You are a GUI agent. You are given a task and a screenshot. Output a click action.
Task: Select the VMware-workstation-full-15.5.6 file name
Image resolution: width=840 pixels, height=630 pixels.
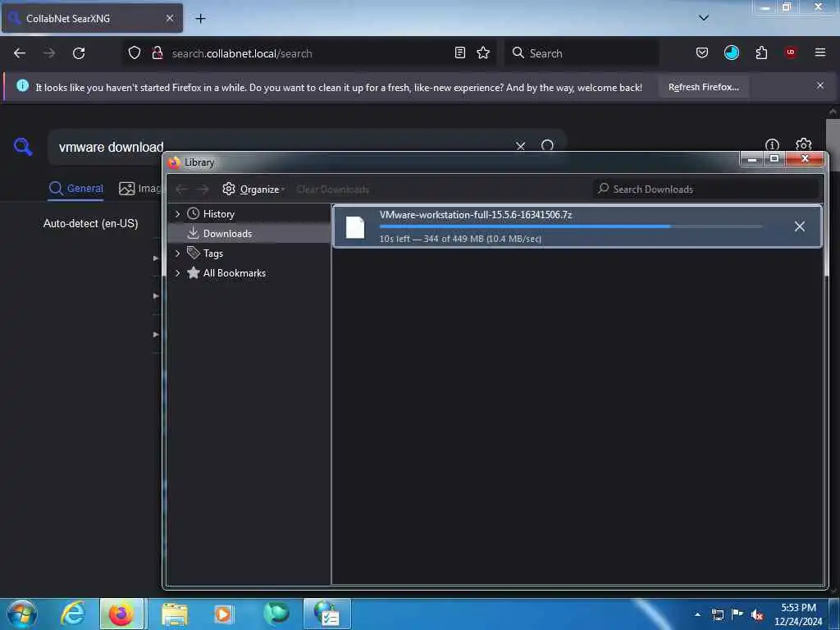pos(476,215)
